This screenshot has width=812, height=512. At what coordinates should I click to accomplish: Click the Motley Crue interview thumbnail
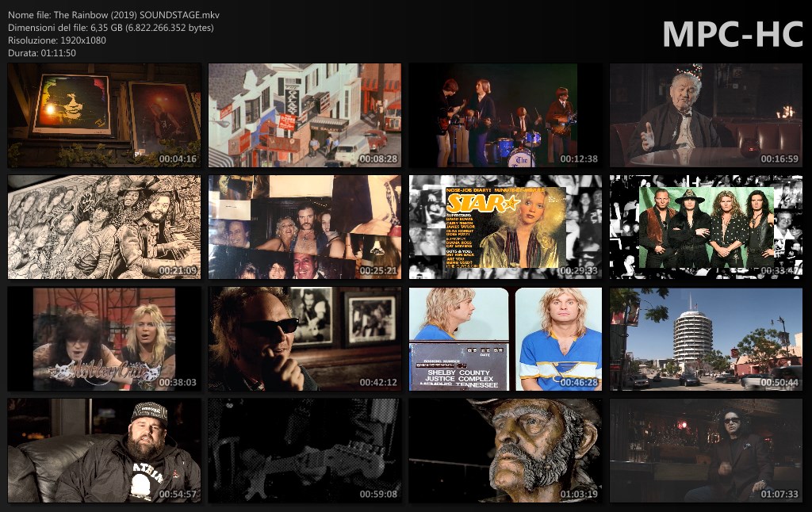pyautogui.click(x=104, y=338)
